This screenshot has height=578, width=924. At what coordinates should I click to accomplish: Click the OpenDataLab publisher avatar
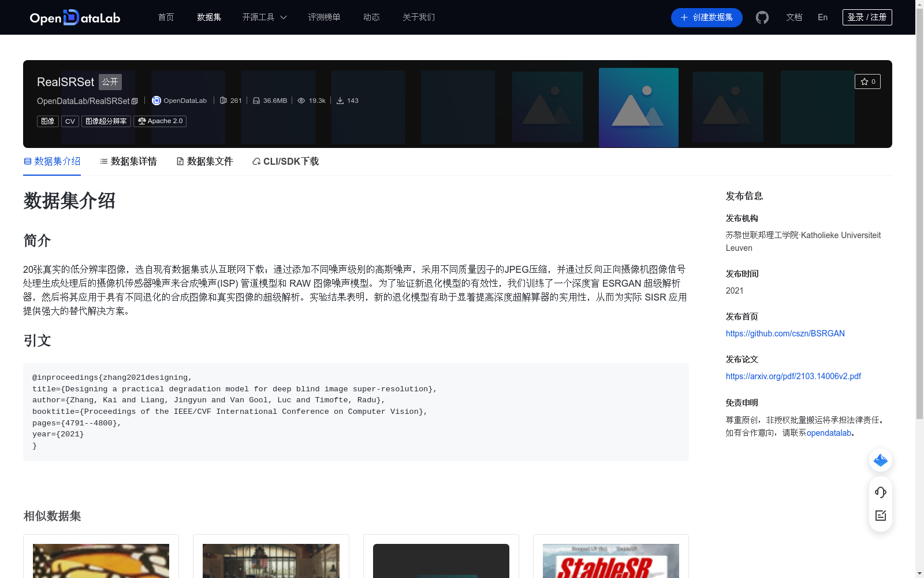pos(157,101)
